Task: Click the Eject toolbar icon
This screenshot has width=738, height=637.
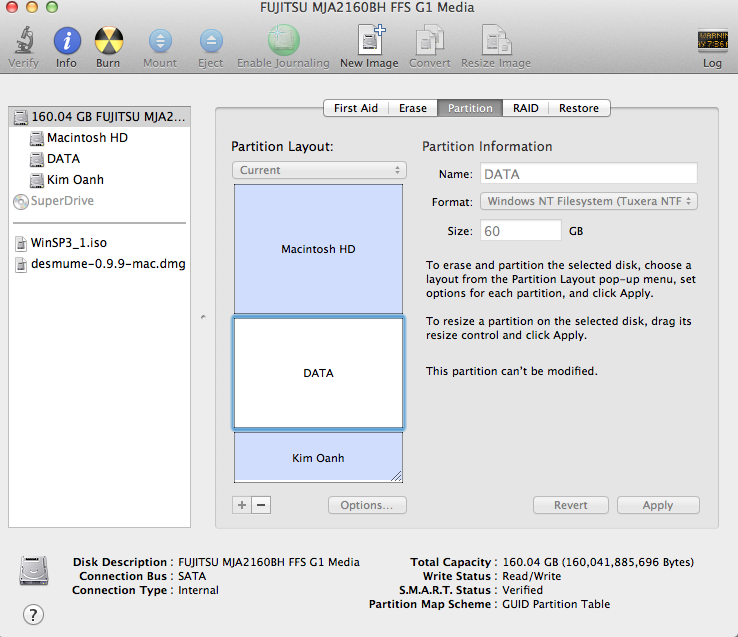Action: tap(211, 41)
